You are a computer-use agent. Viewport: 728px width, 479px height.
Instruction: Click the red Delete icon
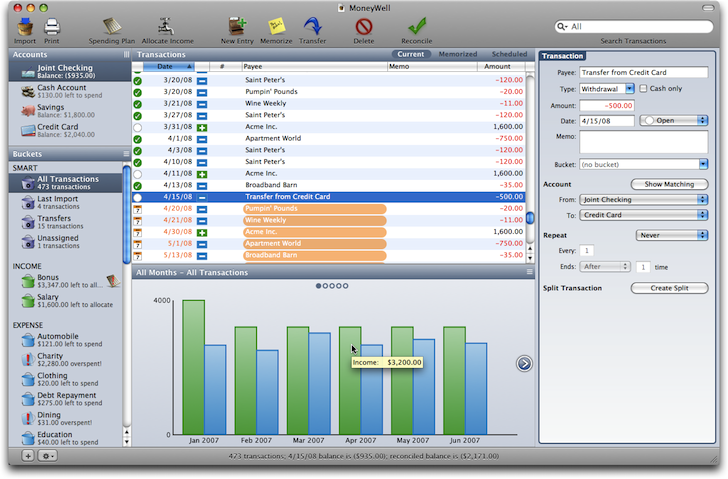click(364, 27)
